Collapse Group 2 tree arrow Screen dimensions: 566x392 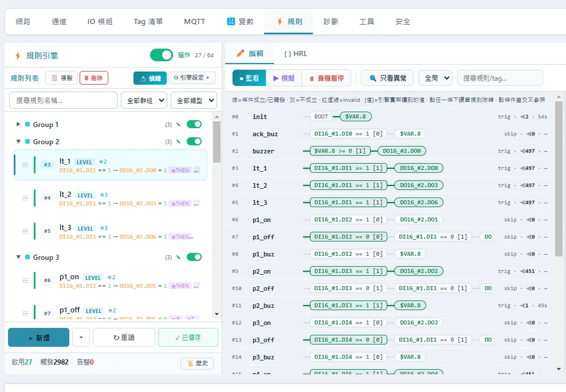coord(18,142)
